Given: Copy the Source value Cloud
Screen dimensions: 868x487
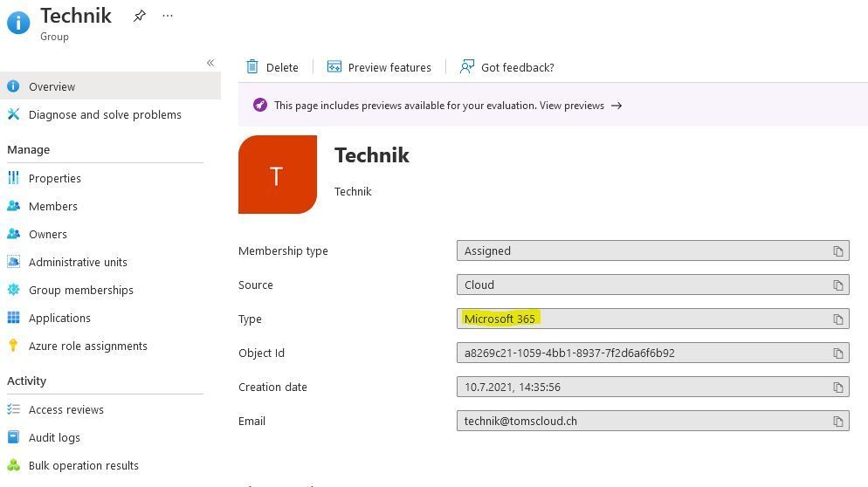Looking at the screenshot, I should [838, 285].
